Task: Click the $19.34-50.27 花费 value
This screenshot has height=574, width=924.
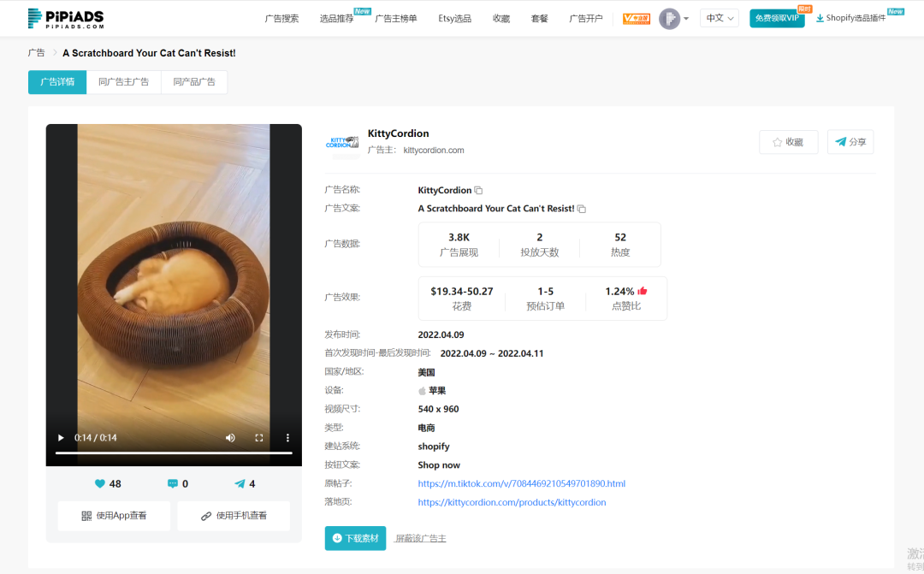Action: [x=462, y=291]
